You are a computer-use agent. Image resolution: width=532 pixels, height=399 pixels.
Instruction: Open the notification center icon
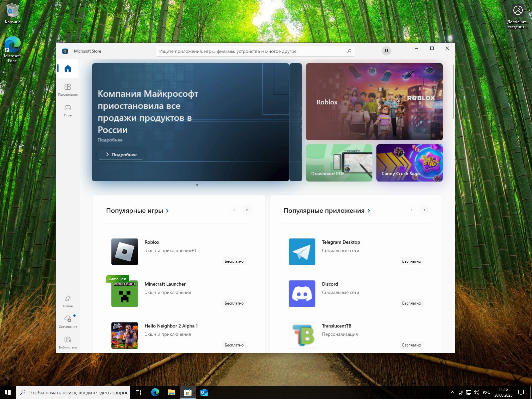tap(521, 392)
